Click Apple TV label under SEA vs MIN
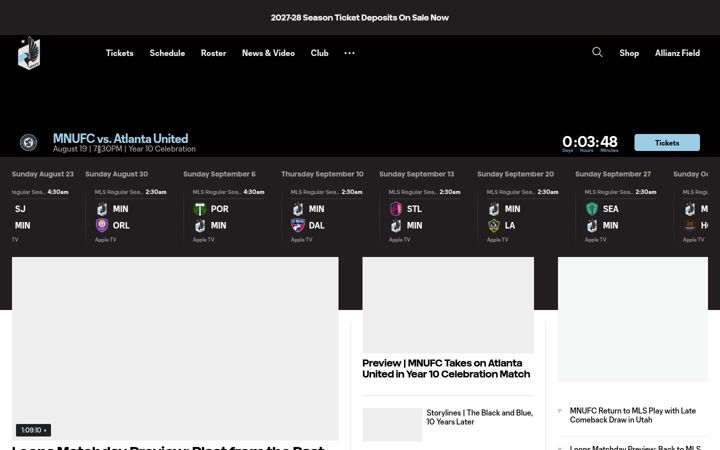Image resolution: width=720 pixels, height=450 pixels. [x=596, y=240]
